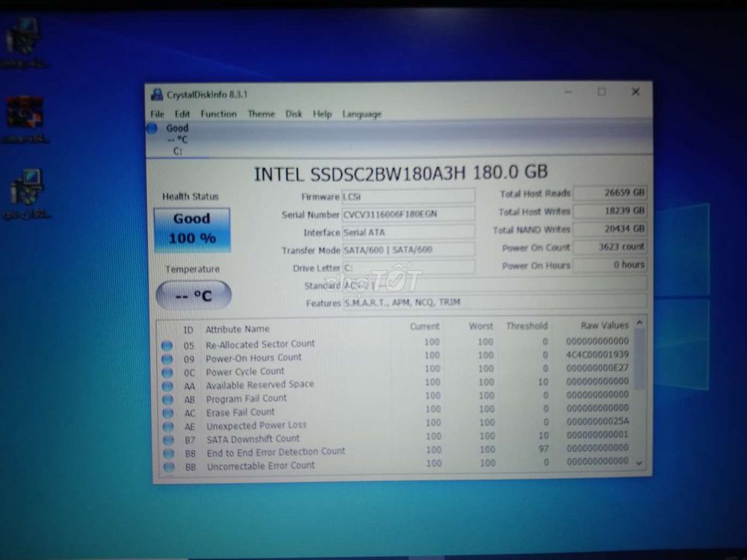Click raw value 4C4C00001939
The image size is (747, 560).
point(598,355)
